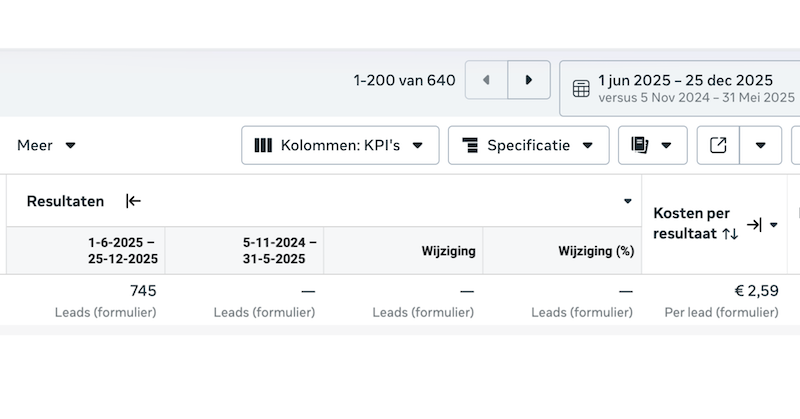Click the 745 leads result cell
Viewport: 800px width, 419px height.
point(143,291)
